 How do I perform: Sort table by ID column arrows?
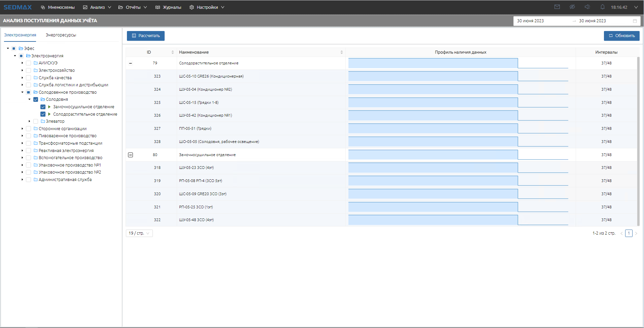point(173,52)
